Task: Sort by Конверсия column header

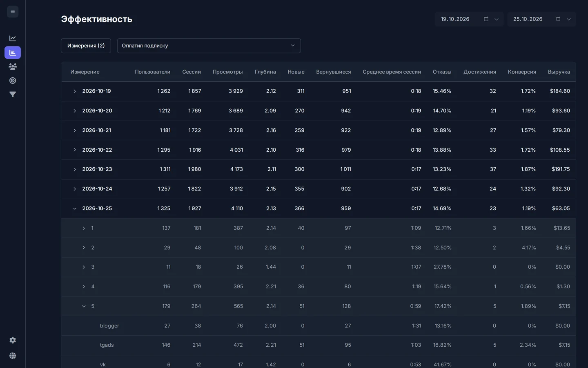Action: click(522, 72)
